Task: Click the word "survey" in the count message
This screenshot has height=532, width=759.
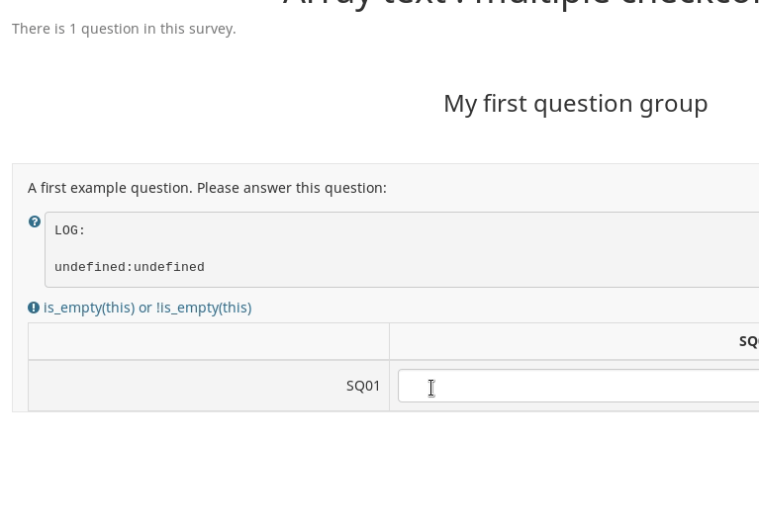Action: tap(211, 29)
